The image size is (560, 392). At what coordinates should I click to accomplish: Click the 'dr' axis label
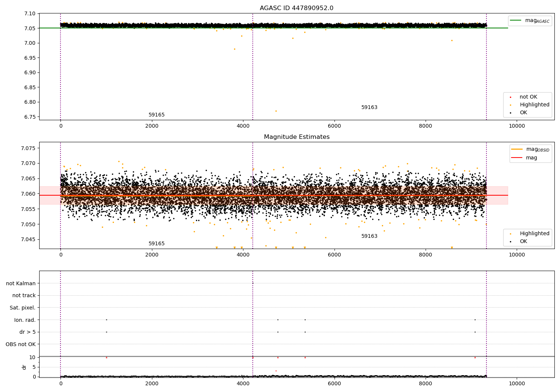(x=24, y=367)
